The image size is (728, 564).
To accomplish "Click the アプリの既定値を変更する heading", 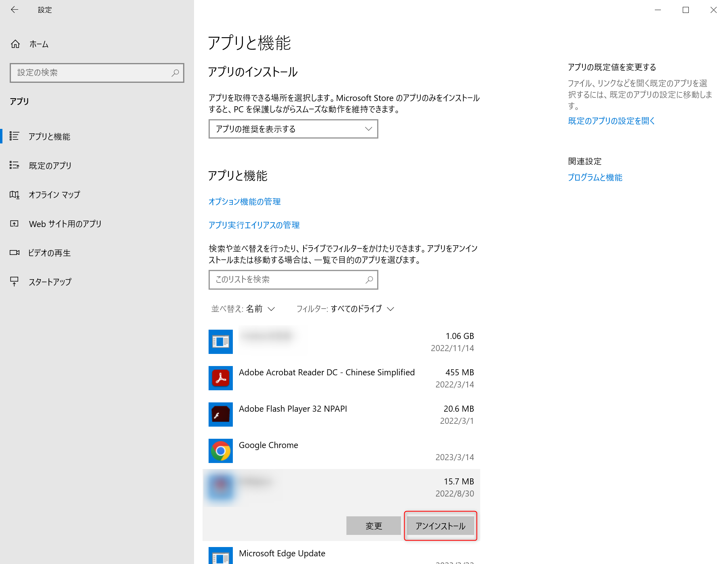I will click(612, 67).
